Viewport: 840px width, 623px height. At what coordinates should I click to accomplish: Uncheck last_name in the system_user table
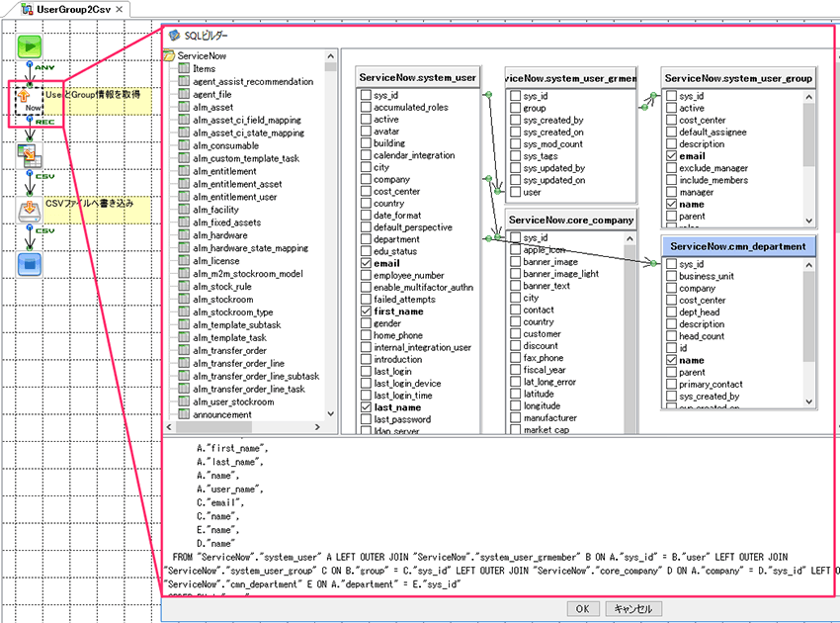(x=366, y=407)
